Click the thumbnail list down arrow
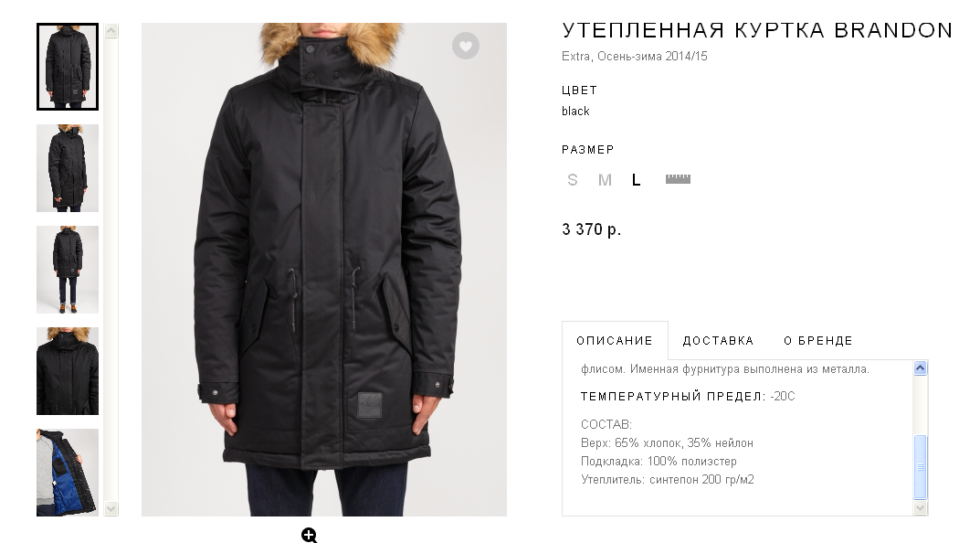This screenshot has width=980, height=543. tap(111, 508)
